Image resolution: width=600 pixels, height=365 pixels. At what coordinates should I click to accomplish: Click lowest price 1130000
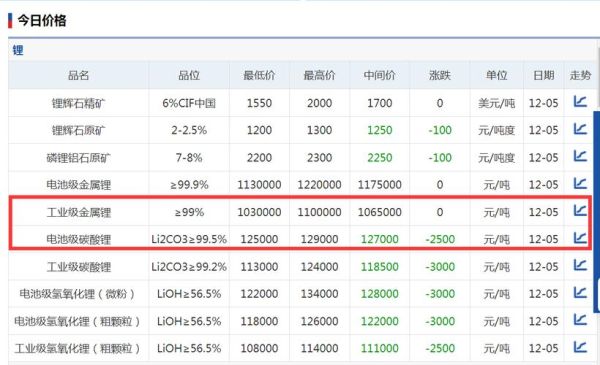(259, 185)
